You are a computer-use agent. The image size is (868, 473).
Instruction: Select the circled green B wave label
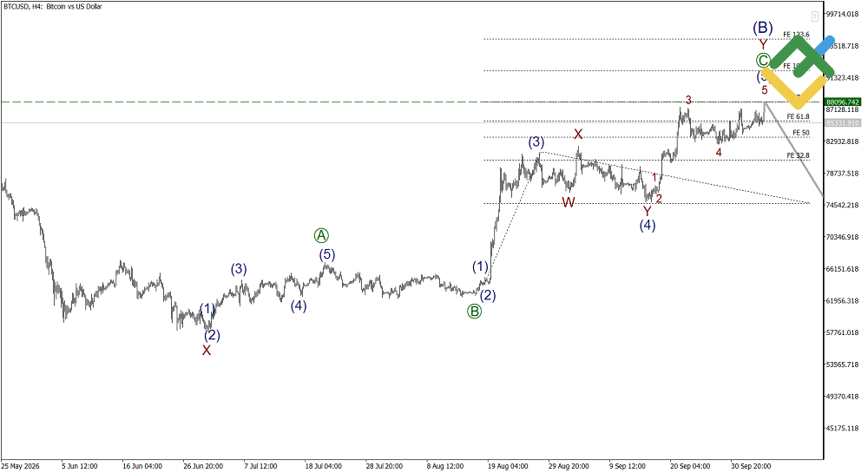[475, 312]
